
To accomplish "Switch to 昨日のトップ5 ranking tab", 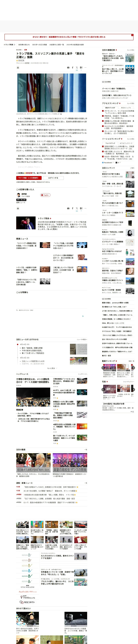I will coord(126,108).
